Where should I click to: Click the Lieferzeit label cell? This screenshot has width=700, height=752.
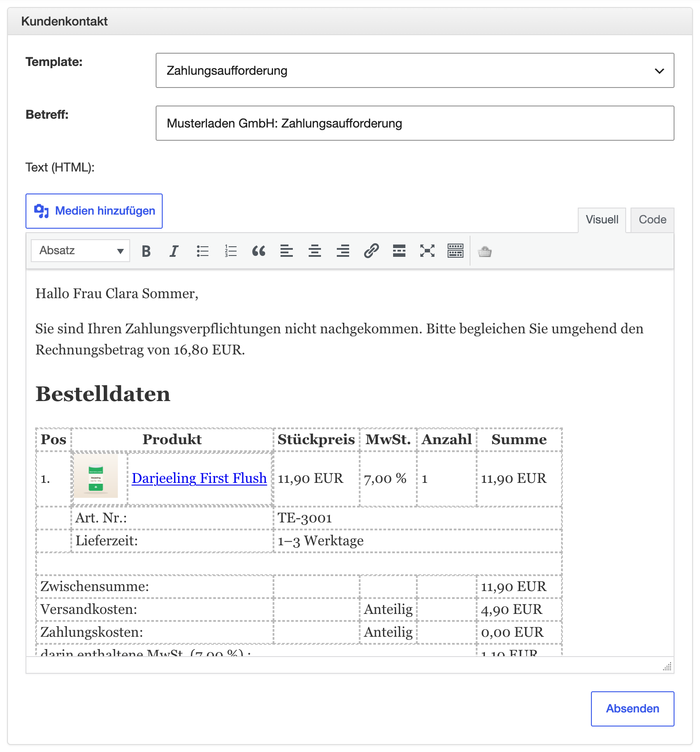pos(172,541)
